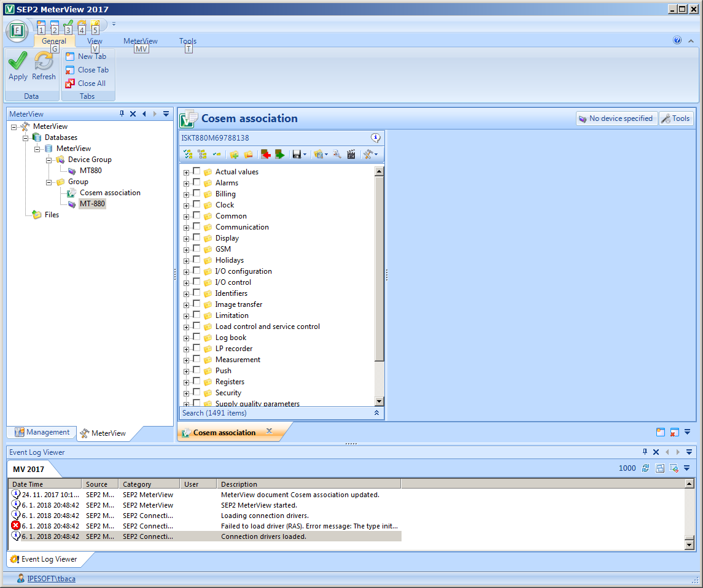This screenshot has width=703, height=588.
Task: Click the parameter tree vertical scrollbar down arrow
Action: pyautogui.click(x=379, y=401)
